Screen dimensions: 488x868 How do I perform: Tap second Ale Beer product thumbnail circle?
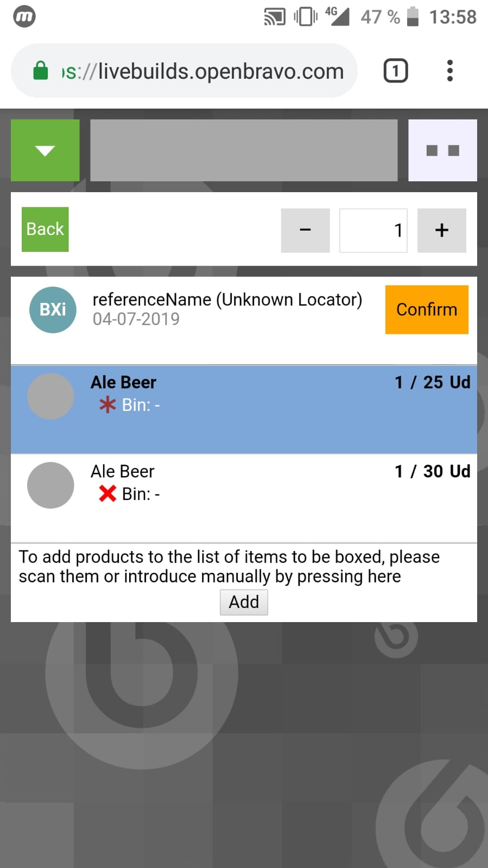[50, 485]
